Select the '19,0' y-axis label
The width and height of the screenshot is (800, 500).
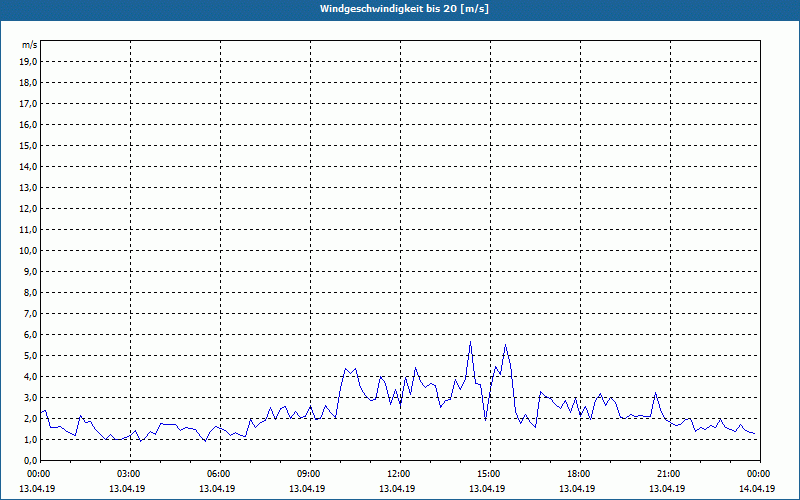[28, 62]
